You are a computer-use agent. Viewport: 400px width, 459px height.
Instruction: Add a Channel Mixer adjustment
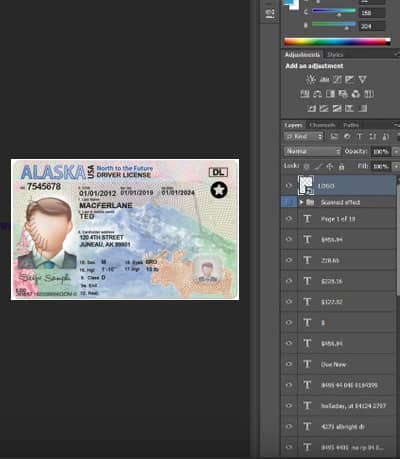[x=356, y=94]
